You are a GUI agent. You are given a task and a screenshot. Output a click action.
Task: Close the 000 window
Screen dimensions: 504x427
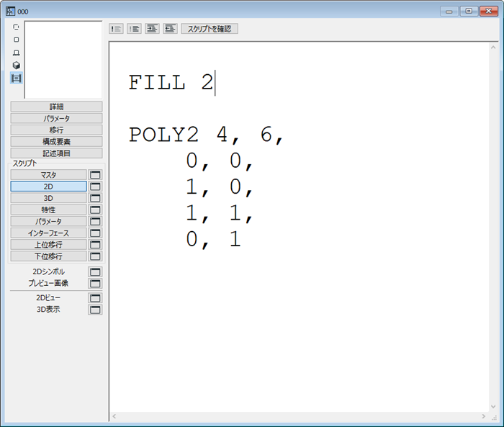coord(489,12)
